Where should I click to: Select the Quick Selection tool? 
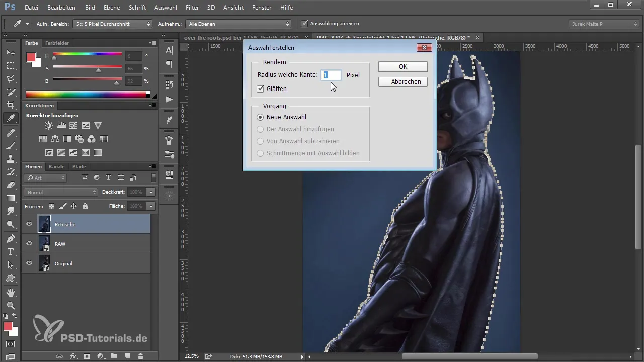10,92
